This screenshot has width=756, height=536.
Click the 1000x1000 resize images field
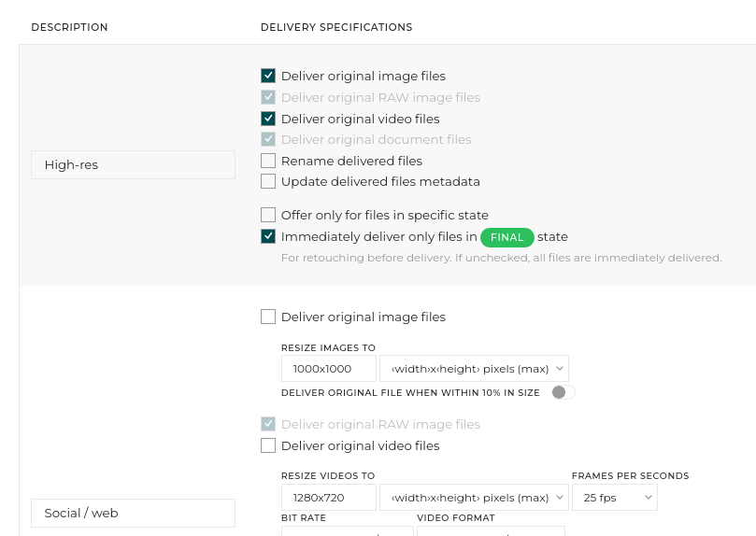pos(329,369)
